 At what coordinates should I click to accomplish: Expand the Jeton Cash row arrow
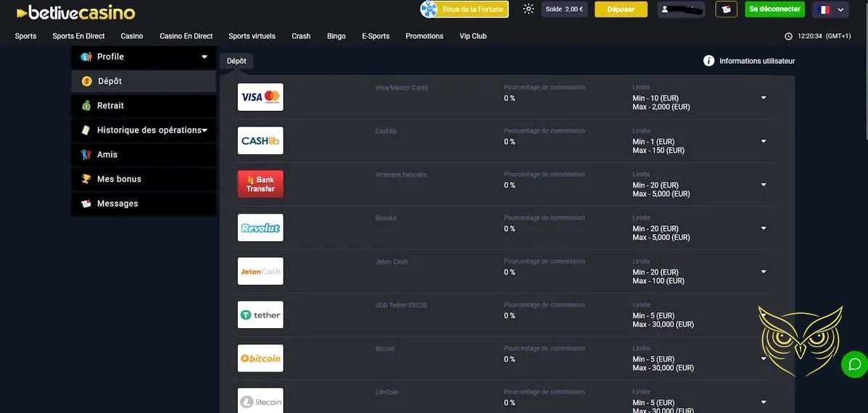point(764,272)
